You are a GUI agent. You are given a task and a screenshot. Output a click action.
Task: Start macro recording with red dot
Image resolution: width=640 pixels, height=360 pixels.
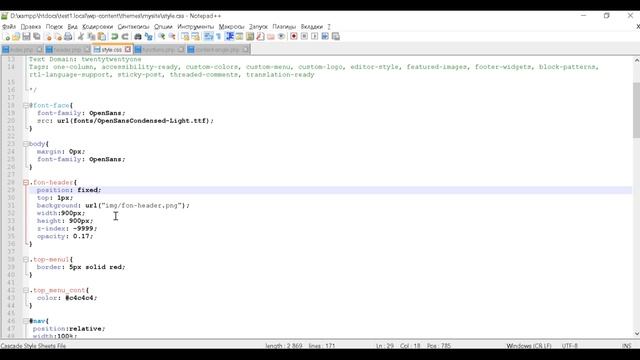pos(293,37)
